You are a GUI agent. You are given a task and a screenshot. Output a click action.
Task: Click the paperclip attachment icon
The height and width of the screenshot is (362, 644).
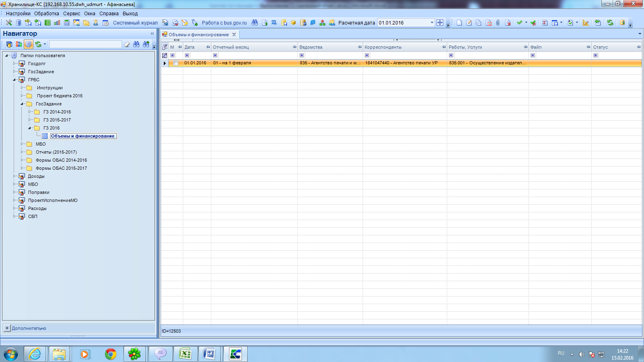(498, 23)
